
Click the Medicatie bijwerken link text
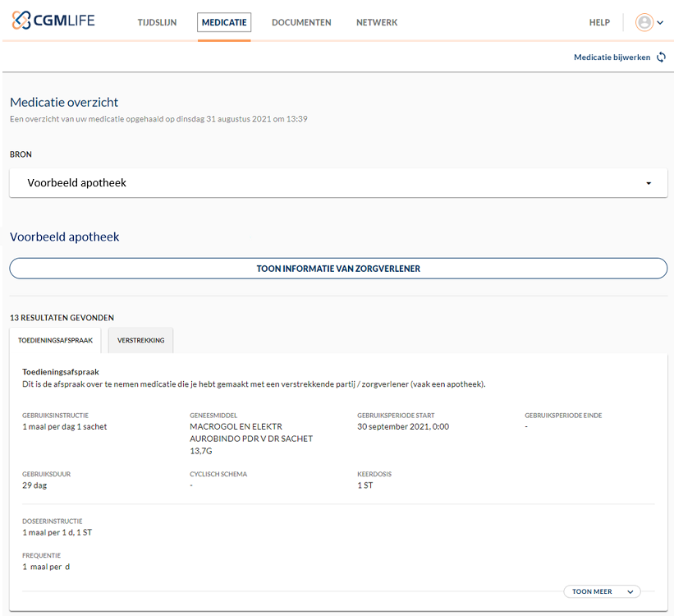point(612,57)
